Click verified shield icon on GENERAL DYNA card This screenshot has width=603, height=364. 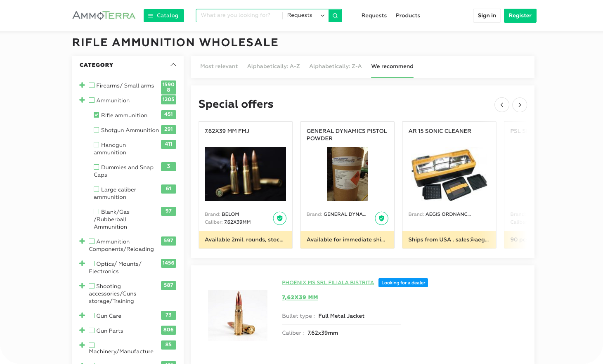[382, 218]
